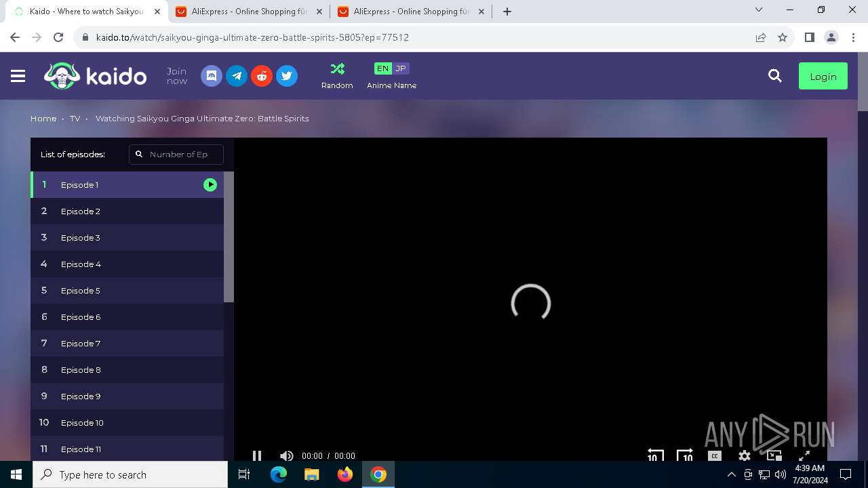Open the Windows Start menu
The width and height of the screenshot is (868, 488).
[x=16, y=474]
